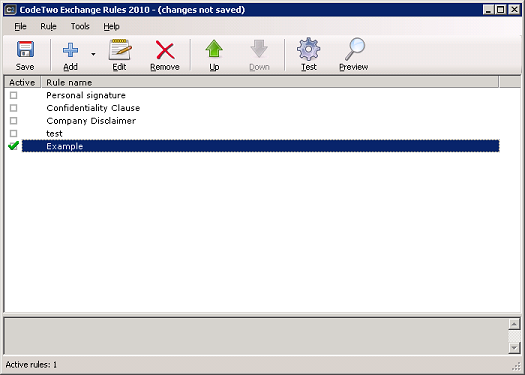Click the Active column header

[22, 82]
